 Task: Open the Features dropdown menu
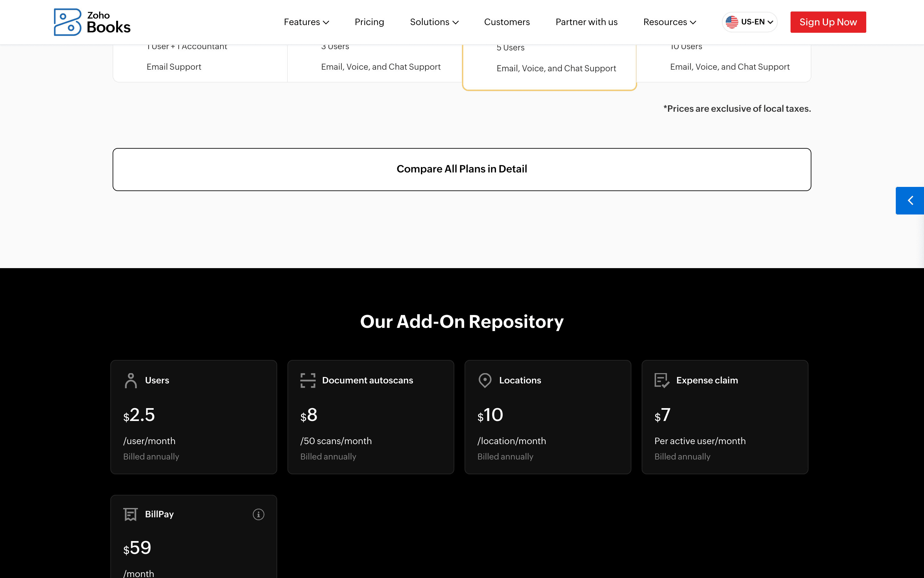(x=306, y=22)
